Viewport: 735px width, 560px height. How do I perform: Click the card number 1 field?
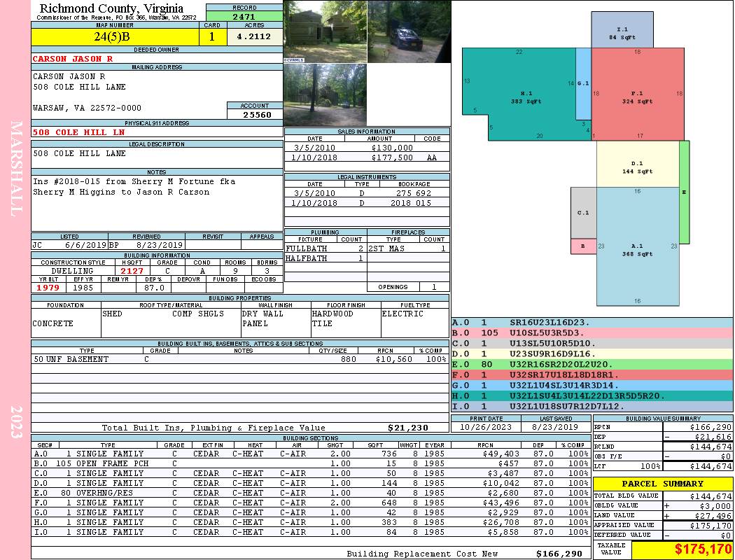pyautogui.click(x=212, y=36)
